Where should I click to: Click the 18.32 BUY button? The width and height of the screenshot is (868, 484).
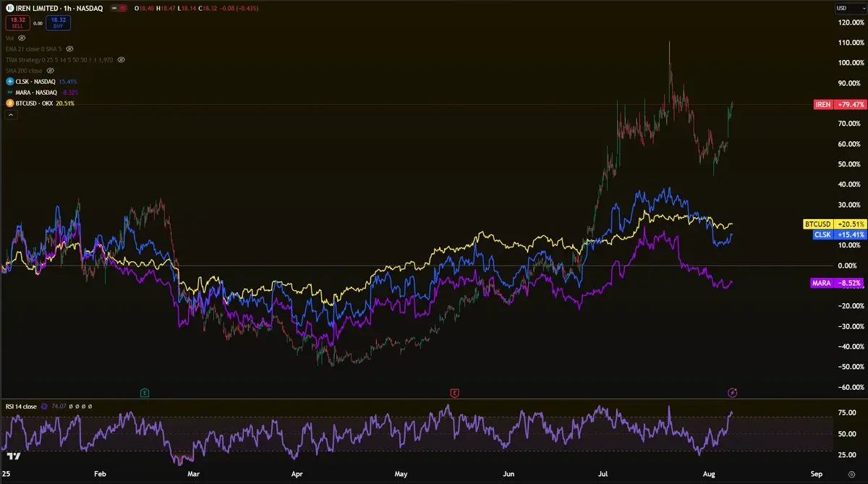tap(58, 23)
